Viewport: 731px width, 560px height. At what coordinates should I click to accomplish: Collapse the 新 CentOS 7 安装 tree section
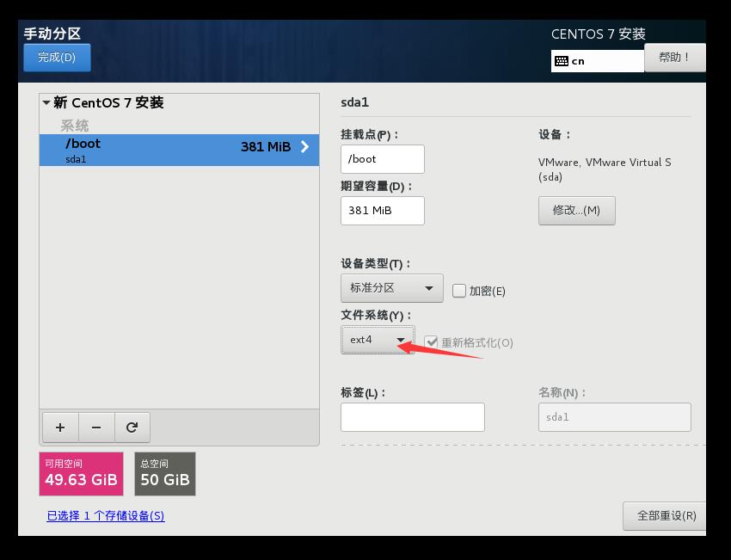tap(47, 102)
